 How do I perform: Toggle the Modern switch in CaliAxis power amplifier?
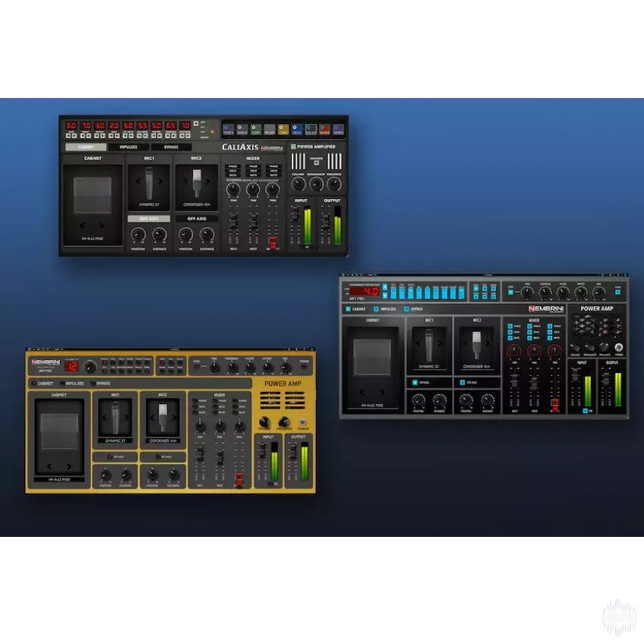click(x=316, y=163)
